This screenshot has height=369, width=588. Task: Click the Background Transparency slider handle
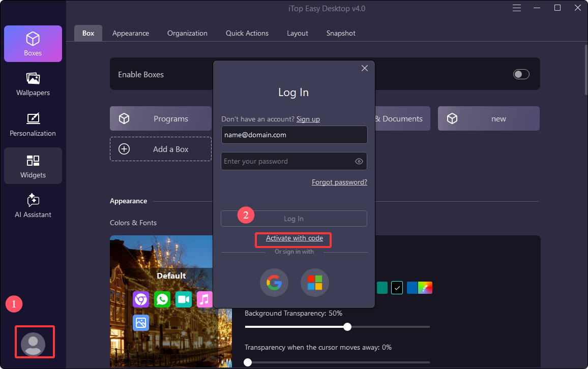click(347, 326)
